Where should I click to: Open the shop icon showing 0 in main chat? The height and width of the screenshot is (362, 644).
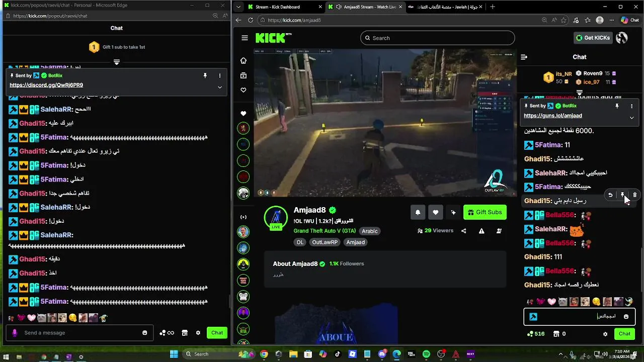coord(559,334)
